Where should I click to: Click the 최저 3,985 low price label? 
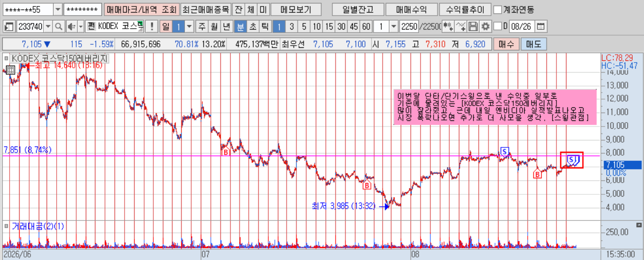(344, 207)
